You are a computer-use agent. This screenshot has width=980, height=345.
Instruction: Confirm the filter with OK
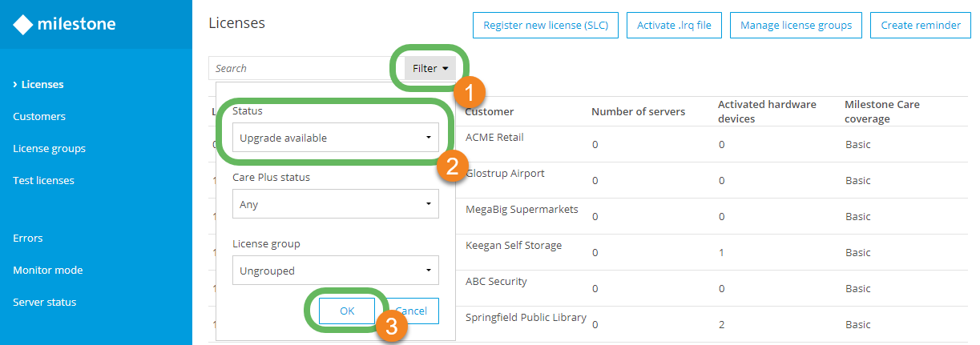point(347,311)
